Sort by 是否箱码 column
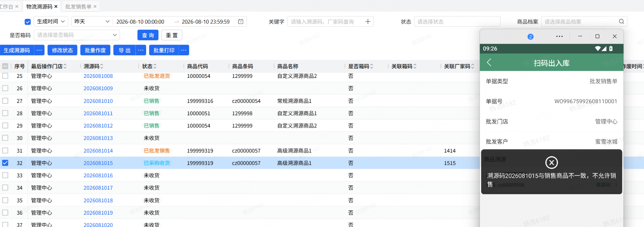The height and width of the screenshot is (227, 644). 371,66
